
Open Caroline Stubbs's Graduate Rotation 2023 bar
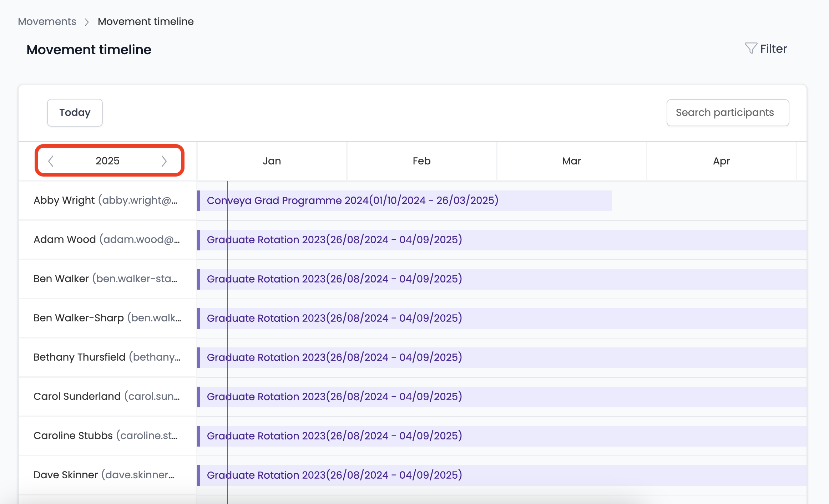(502, 436)
